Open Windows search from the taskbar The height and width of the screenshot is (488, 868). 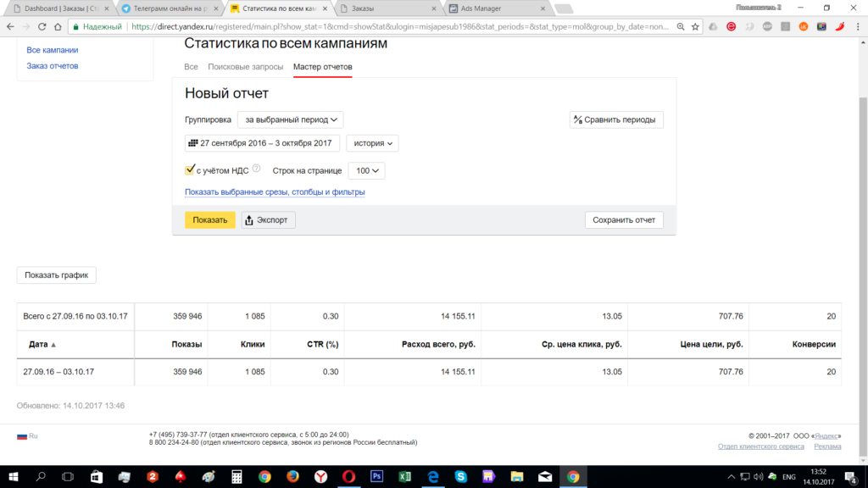[x=41, y=476]
